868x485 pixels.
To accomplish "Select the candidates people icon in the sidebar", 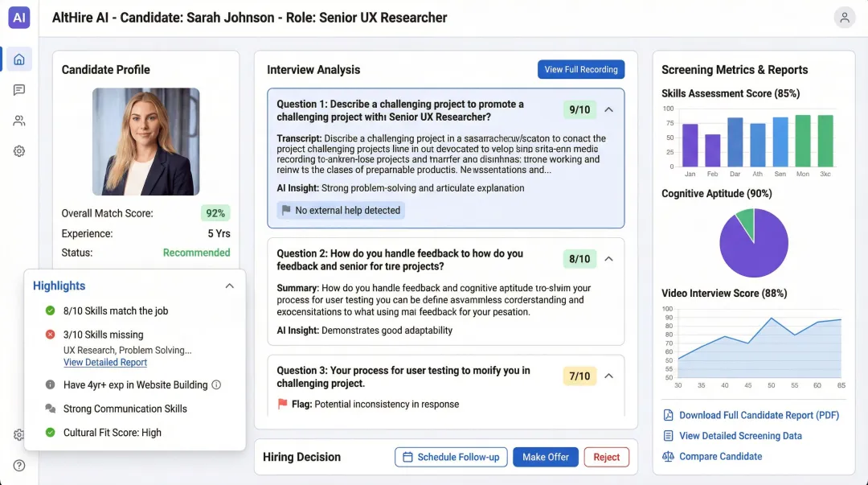I will pos(18,120).
